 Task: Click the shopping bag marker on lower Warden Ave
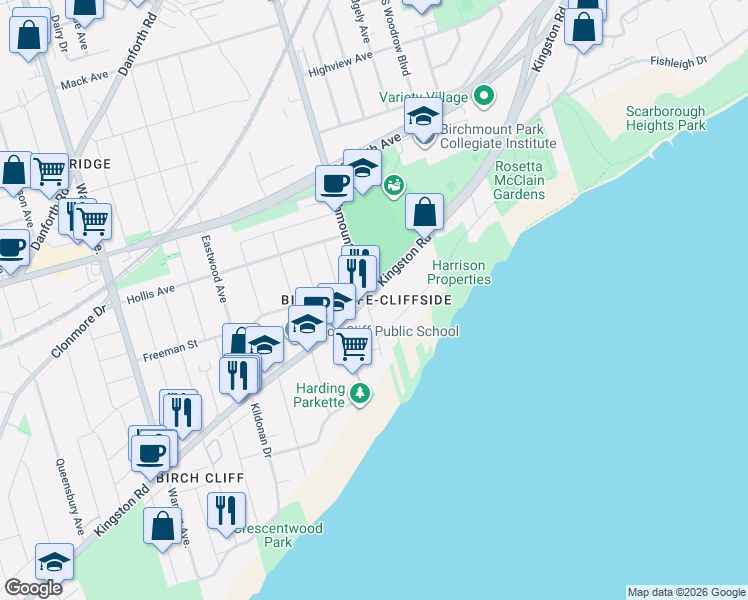point(163,529)
